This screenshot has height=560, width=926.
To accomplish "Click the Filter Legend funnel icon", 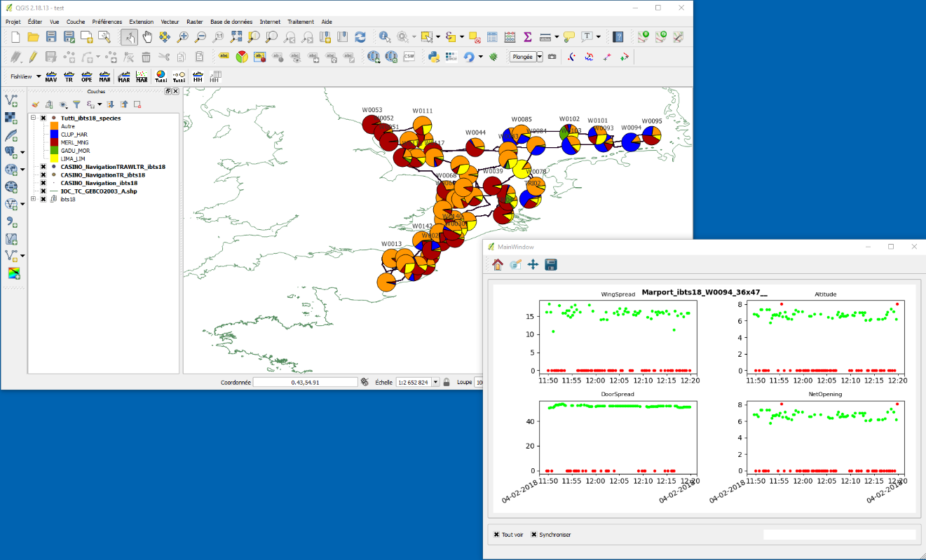I will [x=76, y=104].
